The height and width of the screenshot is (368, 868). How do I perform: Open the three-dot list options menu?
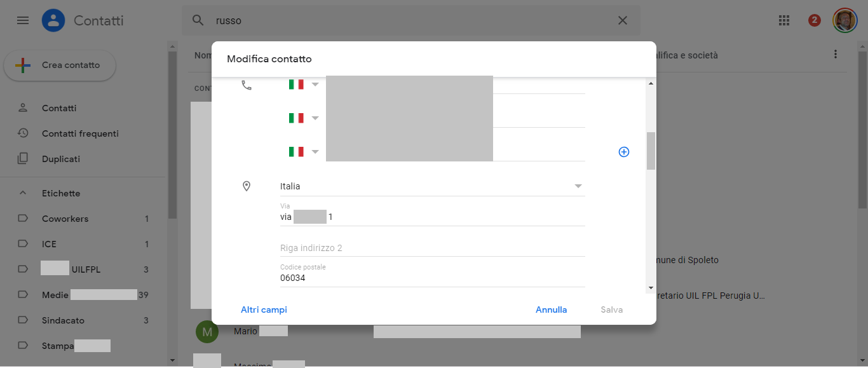(836, 55)
